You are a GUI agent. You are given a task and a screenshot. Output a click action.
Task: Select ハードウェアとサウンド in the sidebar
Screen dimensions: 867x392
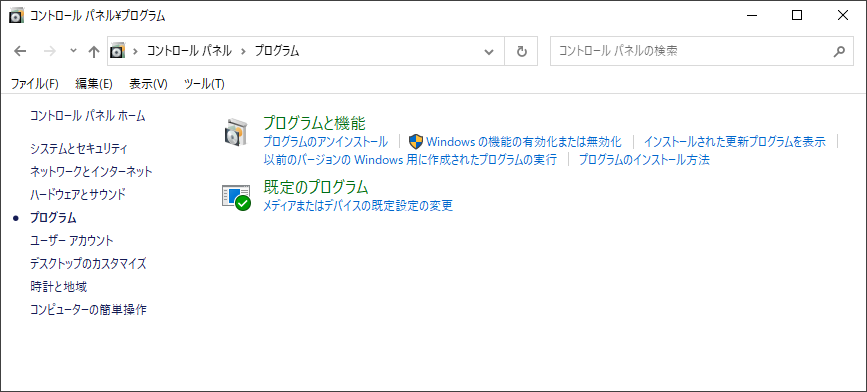click(x=78, y=194)
